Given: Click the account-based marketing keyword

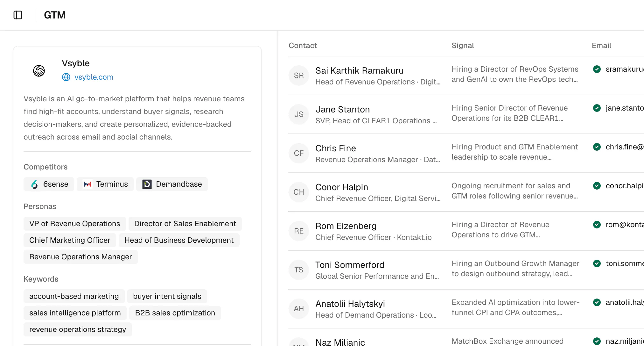Looking at the screenshot, I should coord(74,296).
